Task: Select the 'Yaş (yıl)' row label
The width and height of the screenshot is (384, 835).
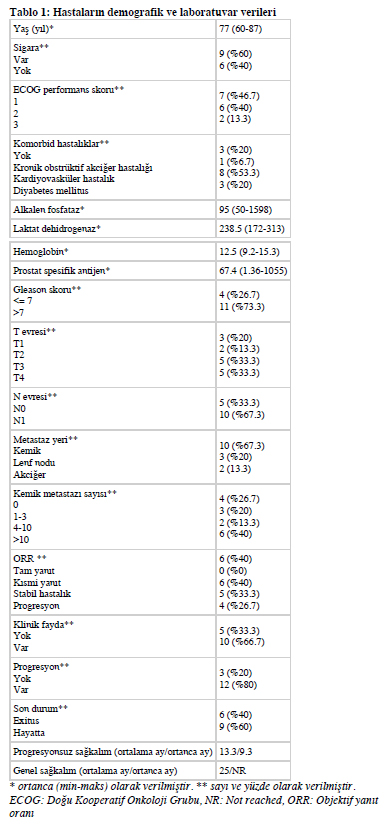Action: point(34,29)
